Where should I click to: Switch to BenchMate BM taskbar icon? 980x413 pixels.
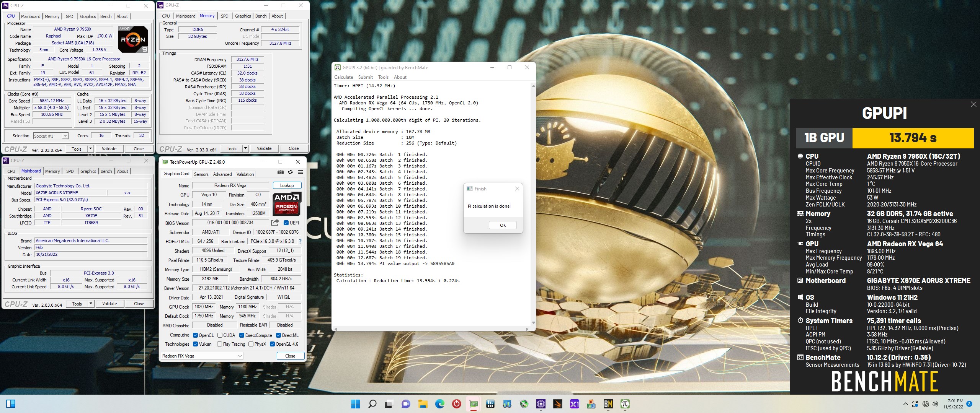pyautogui.click(x=608, y=404)
